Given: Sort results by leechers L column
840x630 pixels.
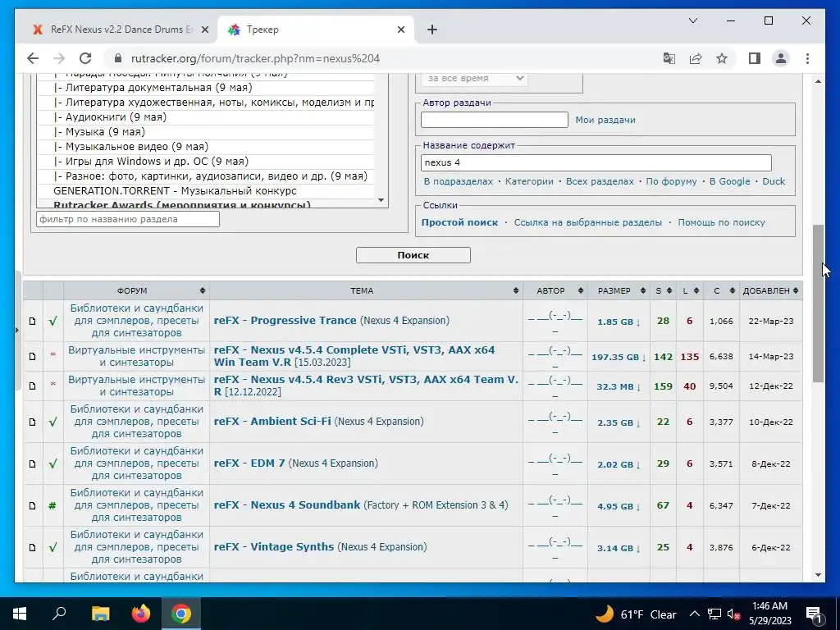Looking at the screenshot, I should pyautogui.click(x=690, y=290).
